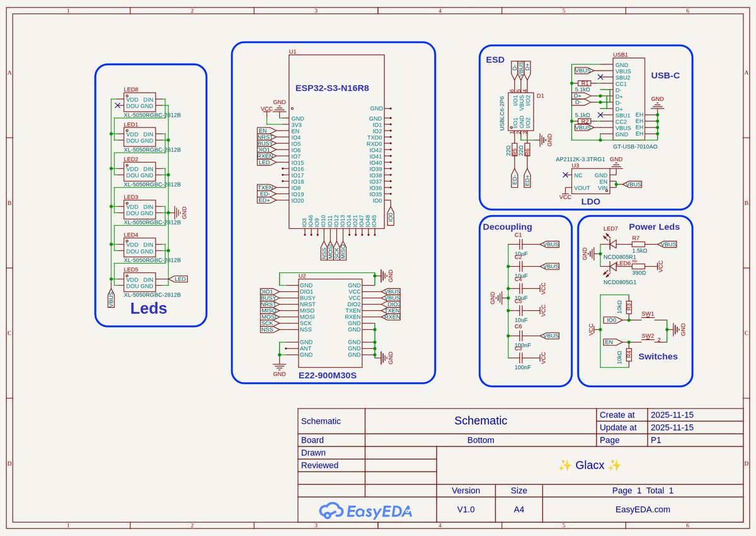
Task: Click the R2 resistor in USB-C
Action: pyautogui.click(x=584, y=121)
